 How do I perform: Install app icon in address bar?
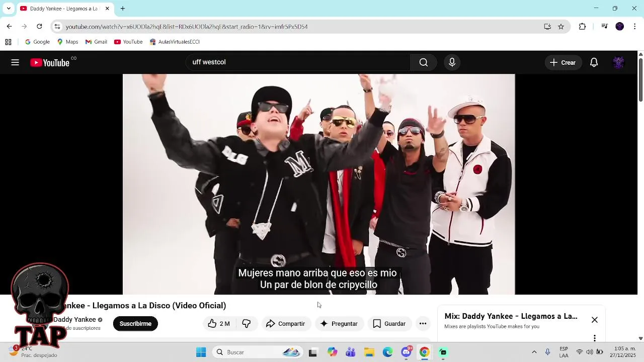(x=547, y=27)
